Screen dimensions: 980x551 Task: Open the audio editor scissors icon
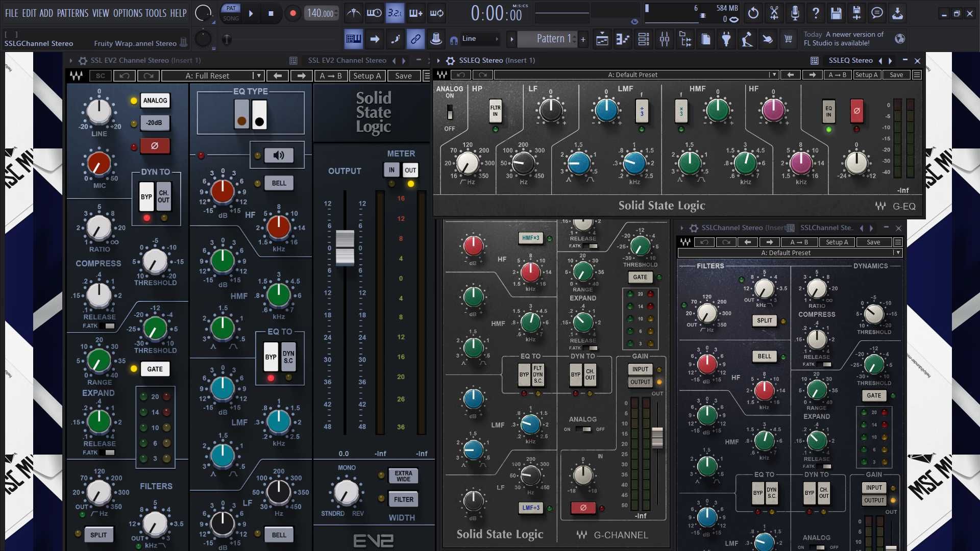(774, 13)
